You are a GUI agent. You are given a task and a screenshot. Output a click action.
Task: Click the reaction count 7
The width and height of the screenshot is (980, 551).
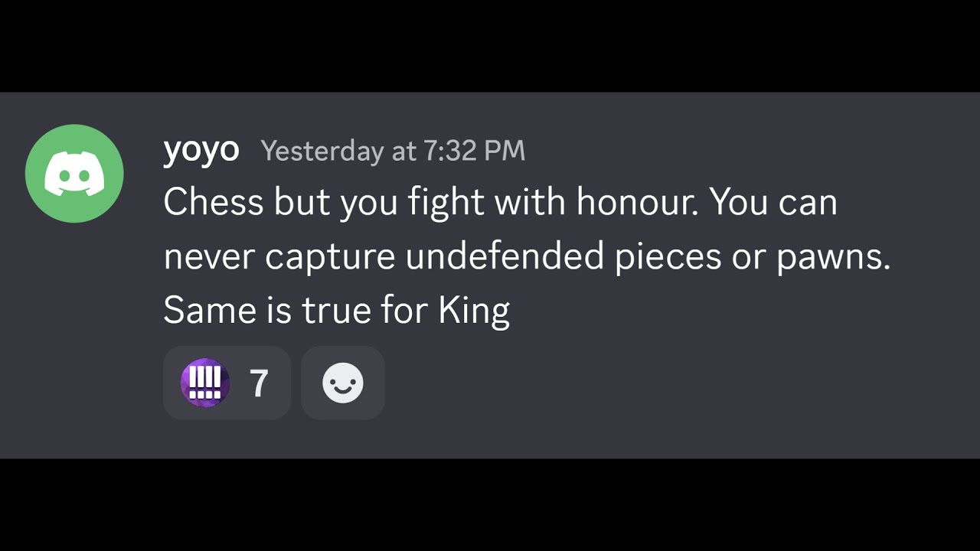pos(260,383)
